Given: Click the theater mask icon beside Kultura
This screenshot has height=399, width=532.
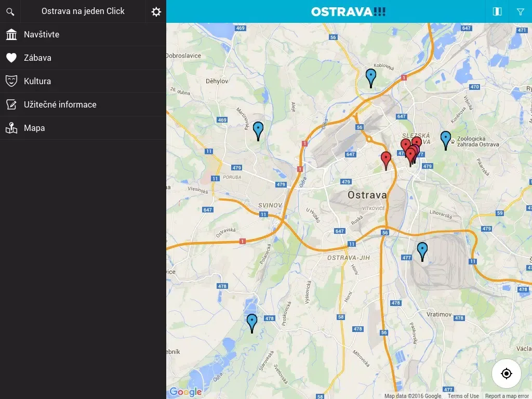Looking at the screenshot, I should 11,81.
